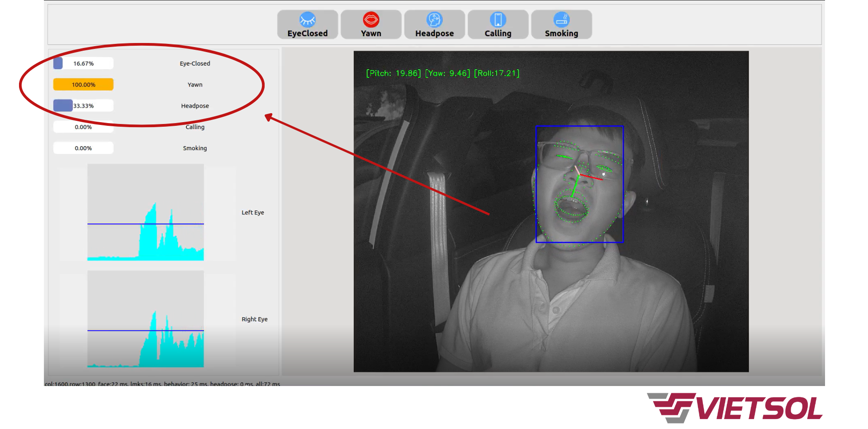Select the Headpose head icon
The image size is (868, 429).
tap(434, 19)
